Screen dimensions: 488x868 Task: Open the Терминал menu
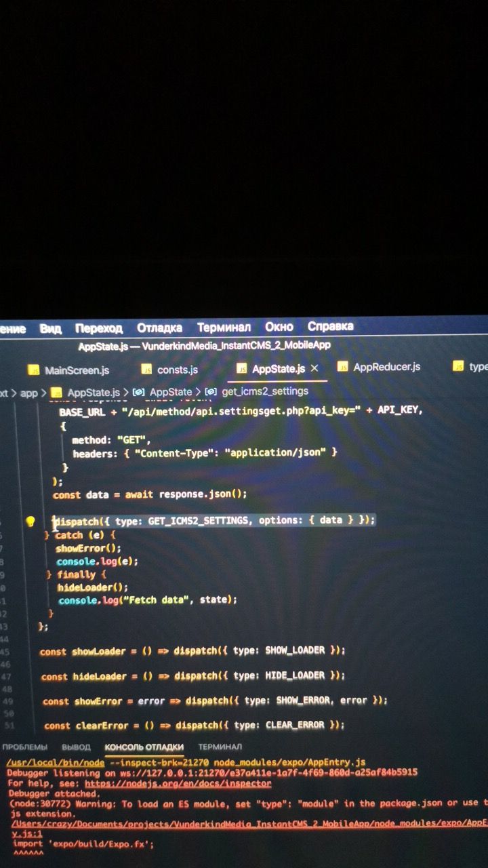(x=223, y=328)
